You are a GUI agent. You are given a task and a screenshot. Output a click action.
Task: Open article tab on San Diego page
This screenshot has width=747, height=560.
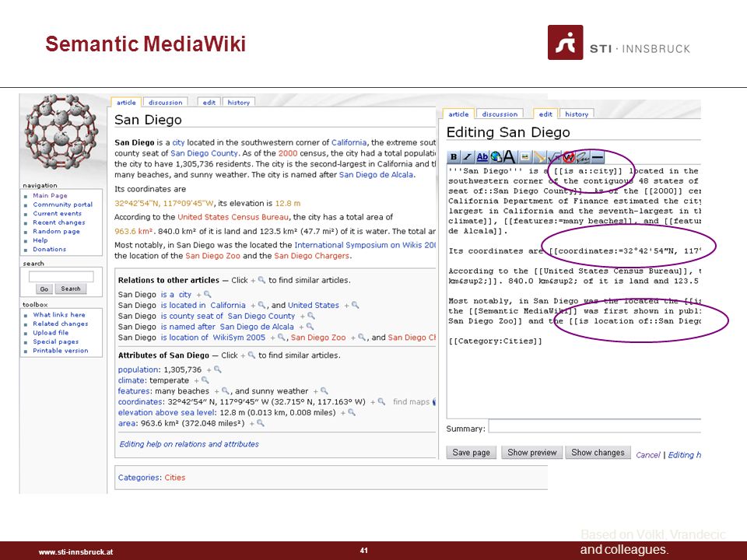pyautogui.click(x=126, y=103)
